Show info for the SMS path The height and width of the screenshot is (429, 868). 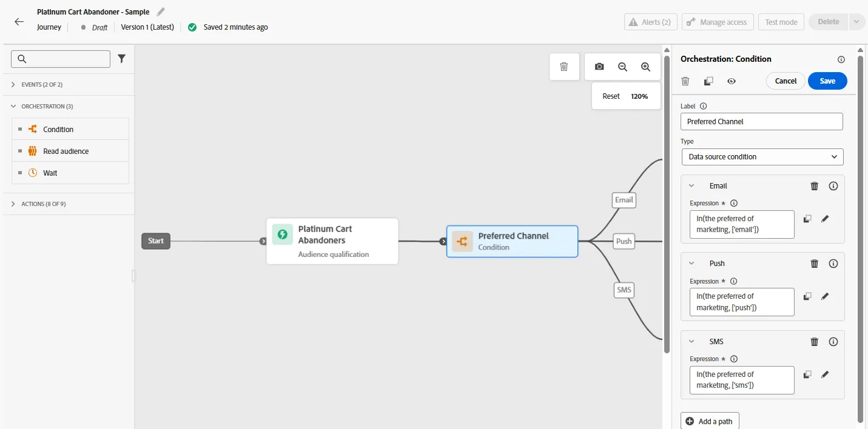(x=833, y=342)
